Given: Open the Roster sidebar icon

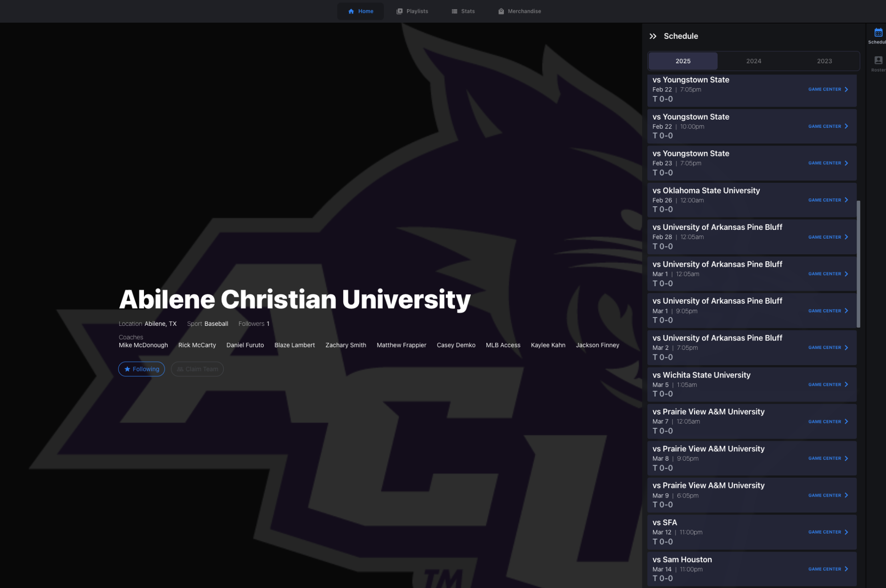Looking at the screenshot, I should coord(878,60).
